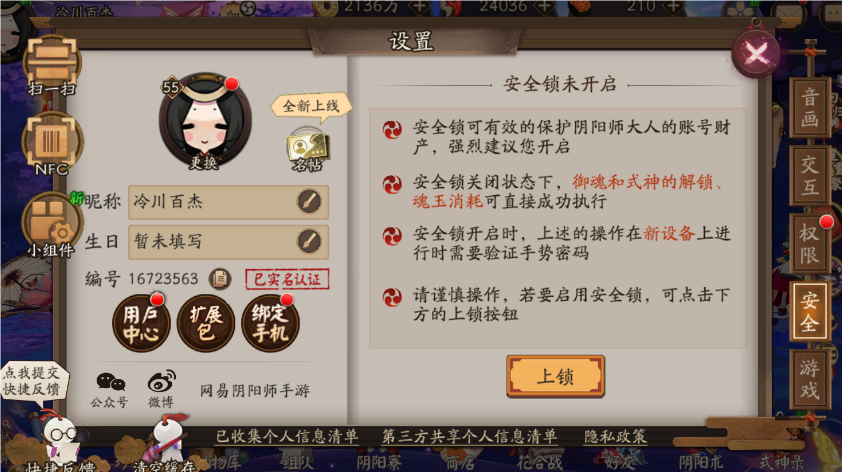Click the 上锁 lock button
This screenshot has height=472, width=842.
click(x=556, y=376)
